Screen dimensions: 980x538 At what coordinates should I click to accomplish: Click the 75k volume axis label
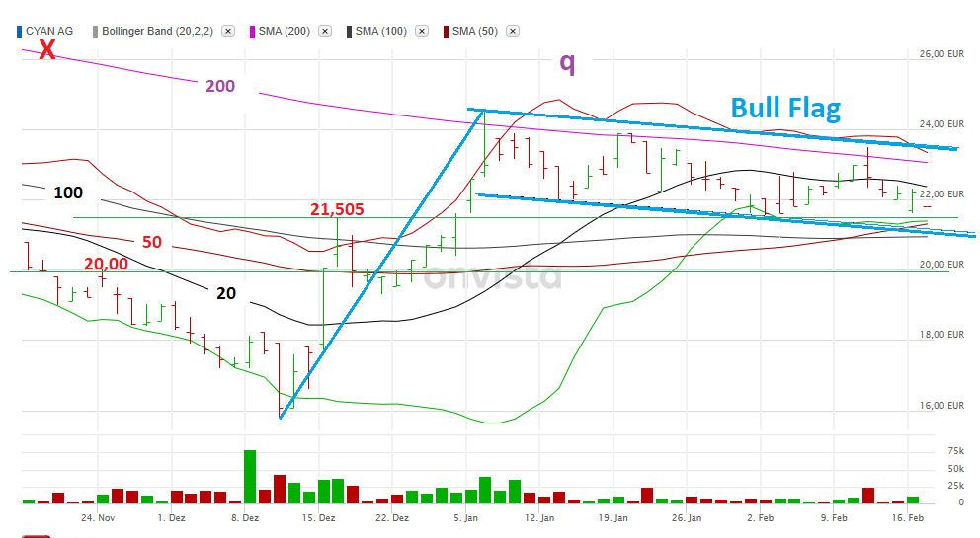956,450
